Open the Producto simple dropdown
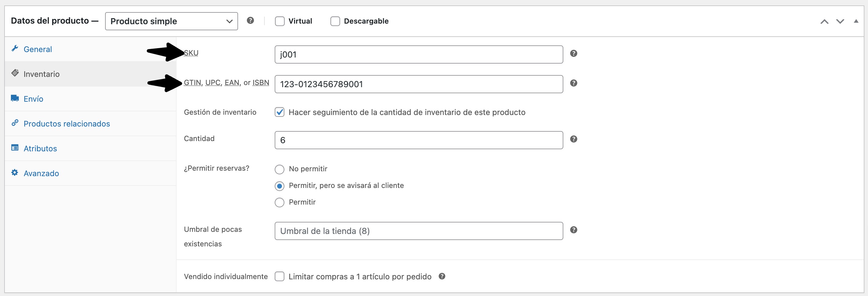Screen dimensions: 868x296 [171, 21]
